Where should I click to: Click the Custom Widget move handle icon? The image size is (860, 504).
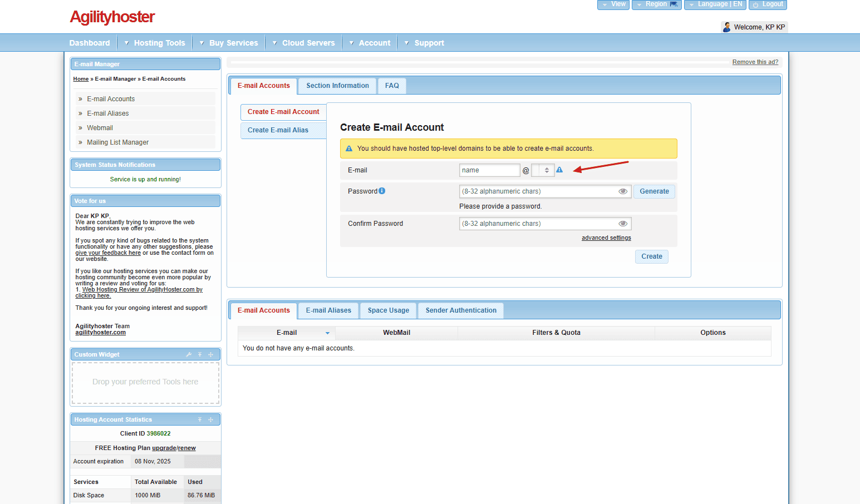point(211,354)
